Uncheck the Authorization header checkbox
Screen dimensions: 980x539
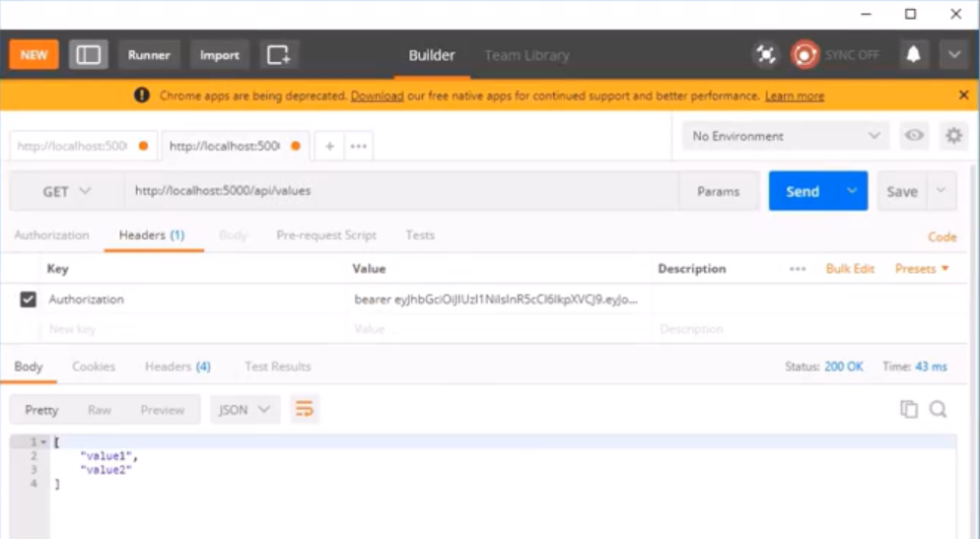pyautogui.click(x=29, y=300)
